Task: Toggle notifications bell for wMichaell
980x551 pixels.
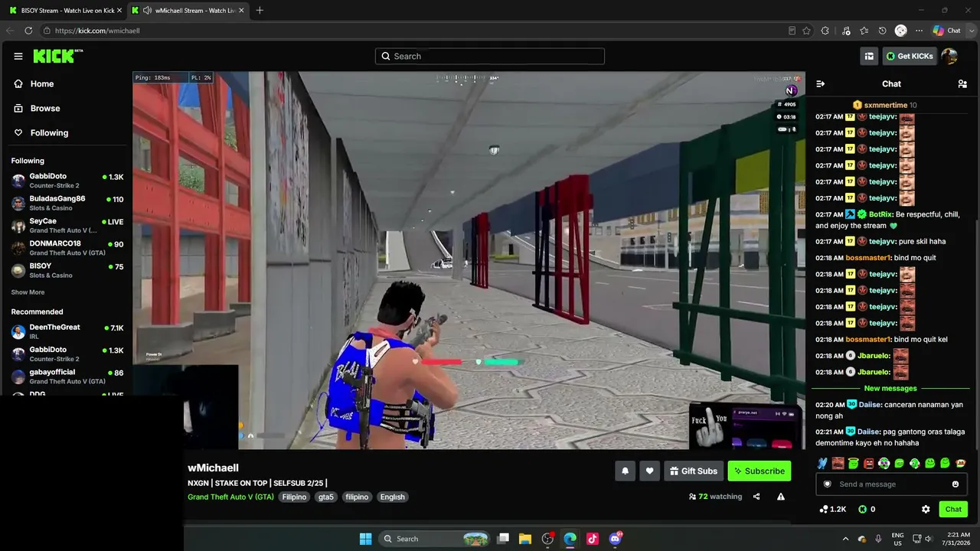Action: pyautogui.click(x=625, y=471)
